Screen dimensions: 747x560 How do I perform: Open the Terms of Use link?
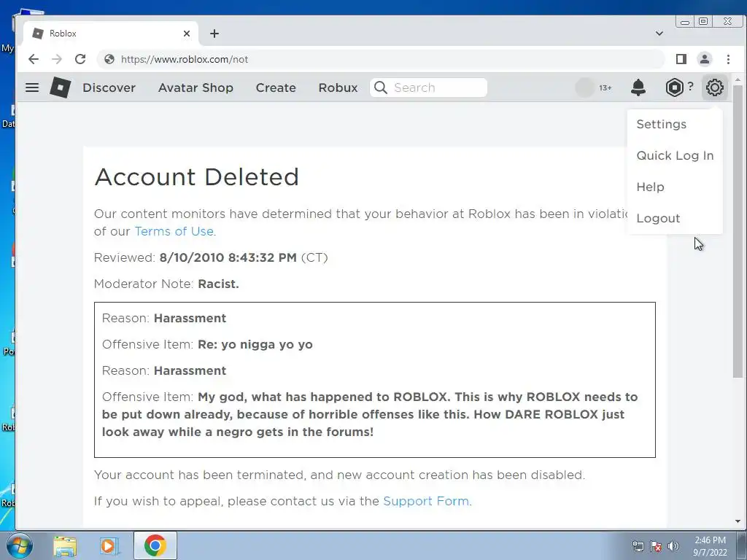[174, 231]
